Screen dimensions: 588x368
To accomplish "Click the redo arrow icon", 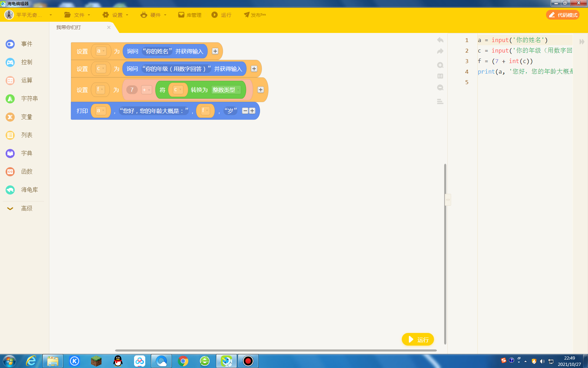I will [440, 51].
